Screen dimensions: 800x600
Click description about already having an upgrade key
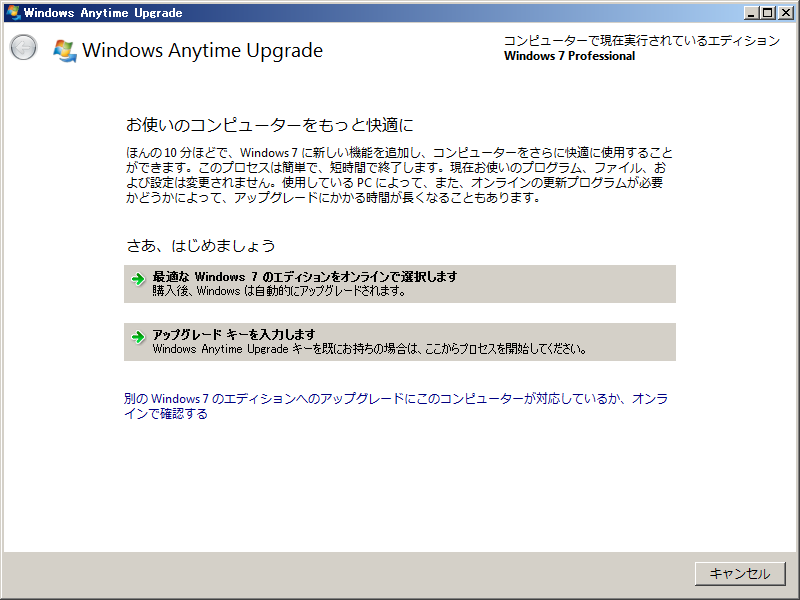369,350
